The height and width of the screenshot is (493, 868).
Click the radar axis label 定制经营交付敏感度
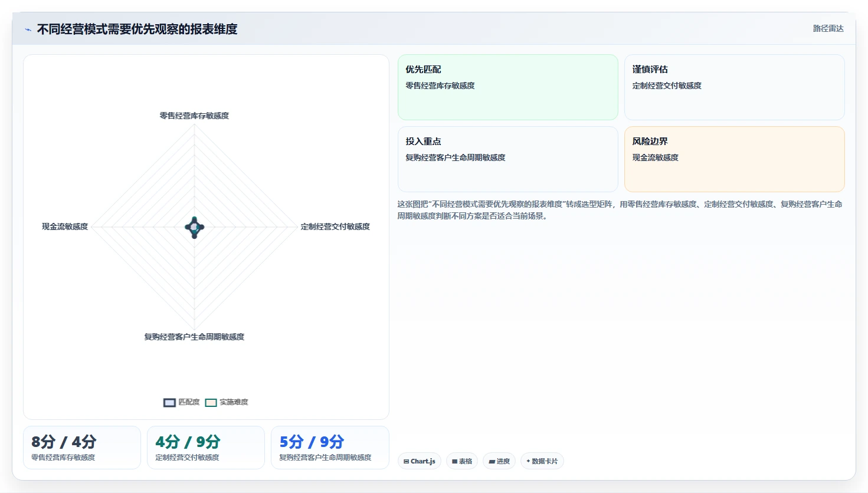tap(335, 226)
